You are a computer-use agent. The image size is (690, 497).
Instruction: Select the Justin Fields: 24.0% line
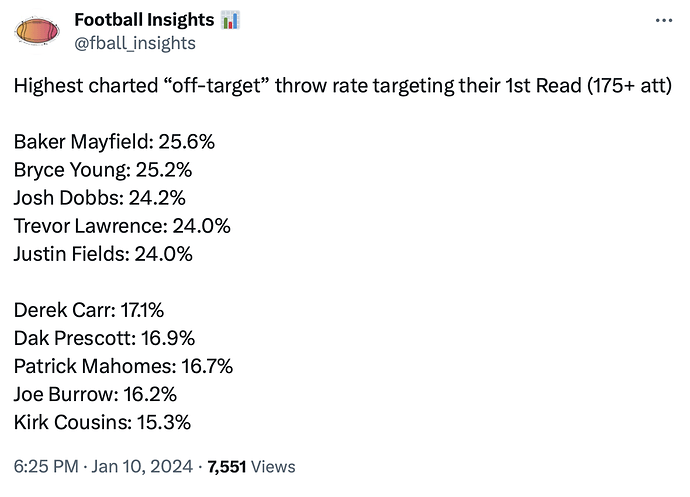[x=103, y=254]
